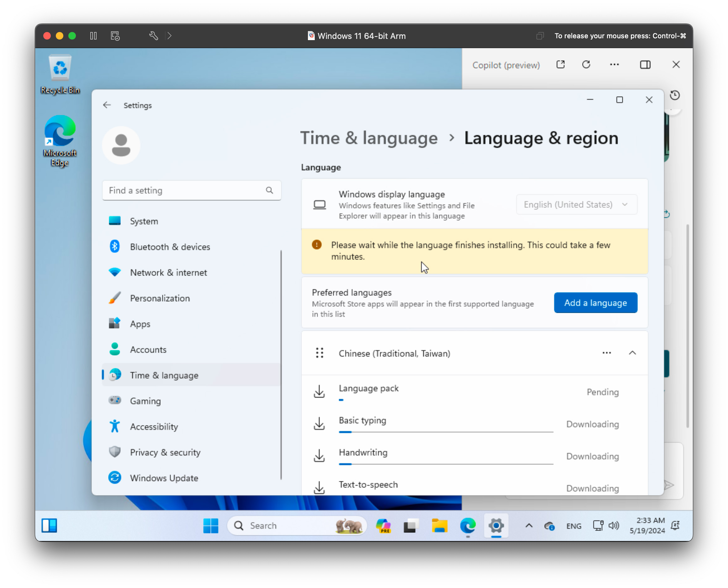Click the Settings sidebar scrollbar

(x=281, y=365)
